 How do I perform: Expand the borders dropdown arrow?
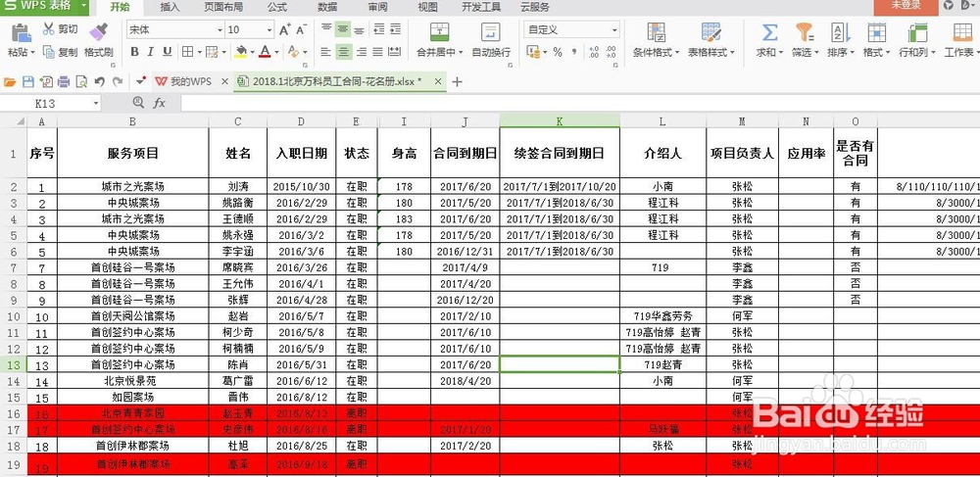coord(199,52)
